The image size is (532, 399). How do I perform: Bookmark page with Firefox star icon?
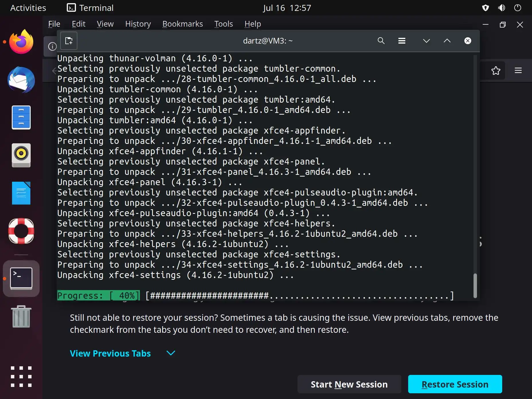[x=496, y=71]
